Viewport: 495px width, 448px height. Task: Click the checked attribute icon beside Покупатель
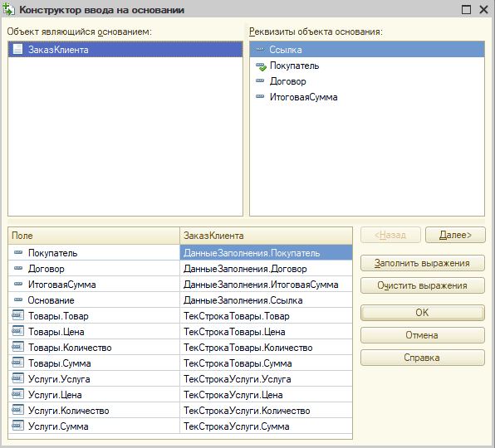click(x=261, y=66)
